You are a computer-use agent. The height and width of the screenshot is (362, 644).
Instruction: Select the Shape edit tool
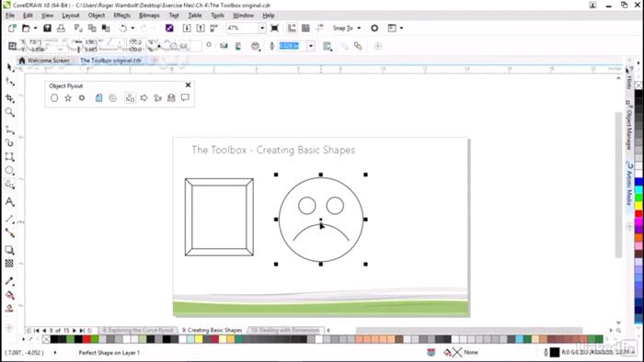point(10,83)
